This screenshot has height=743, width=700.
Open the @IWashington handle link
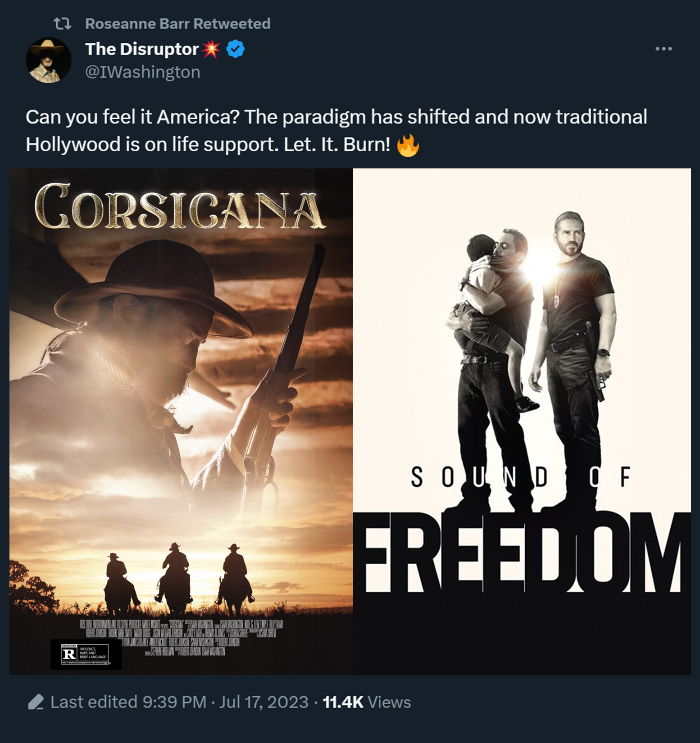[143, 72]
